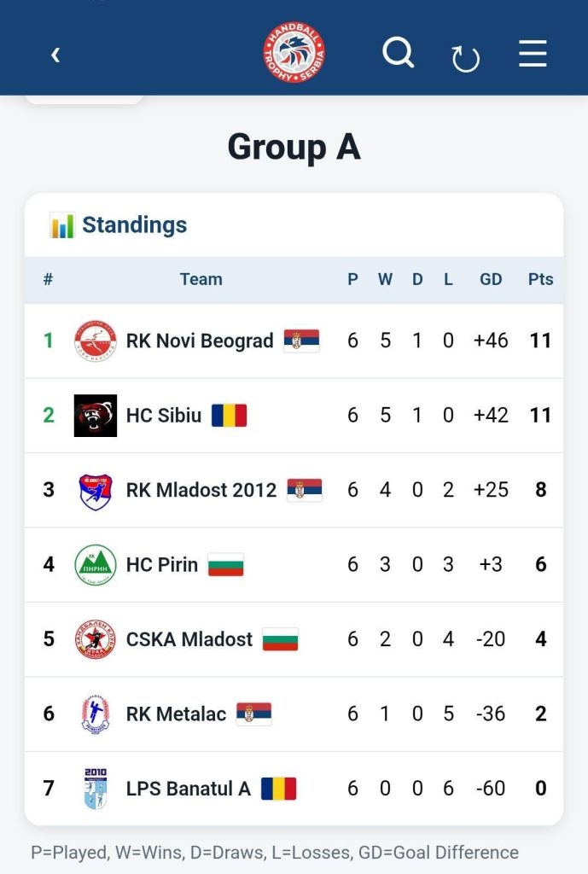Open the hamburger menu

(533, 54)
